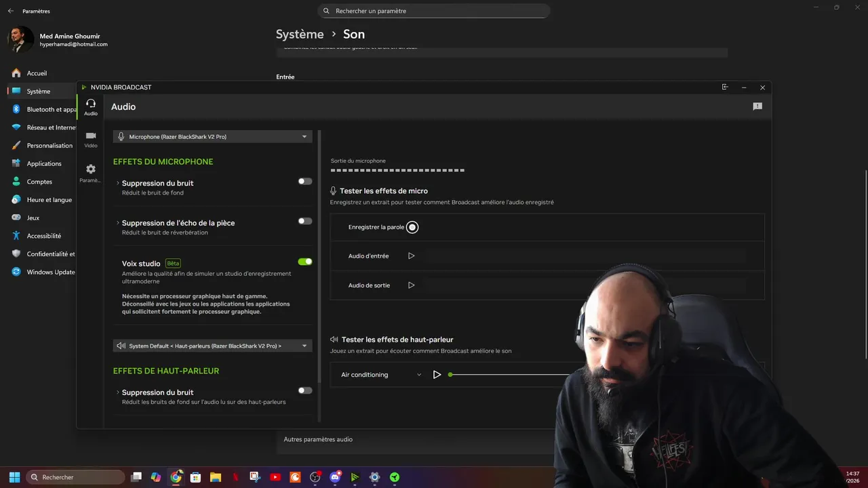Screen dimensions: 868x488
Task: Expand microphone Suppression du bruit settings chevron
Action: (118, 183)
